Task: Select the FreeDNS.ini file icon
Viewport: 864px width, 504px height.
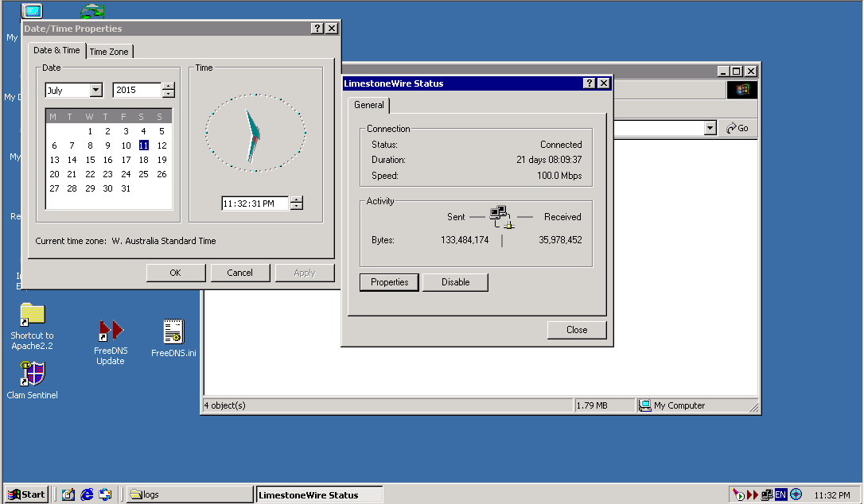Action: click(x=173, y=331)
